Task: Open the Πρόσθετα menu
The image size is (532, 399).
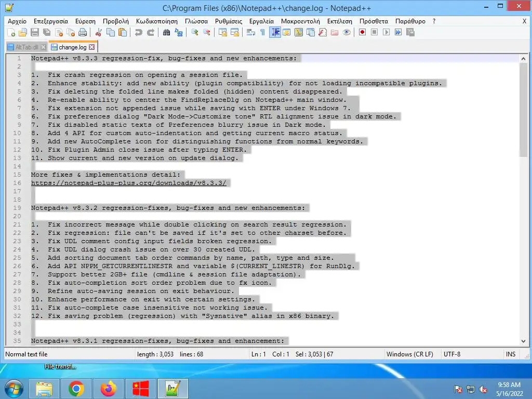Action: (374, 21)
